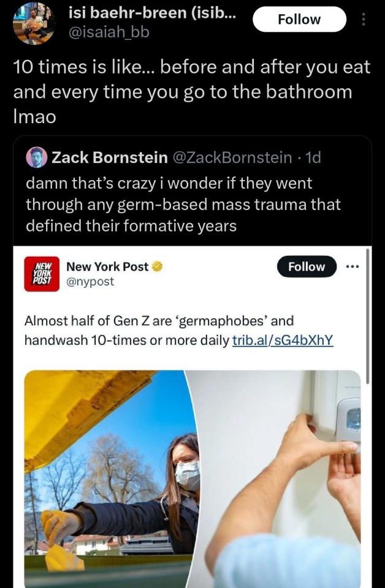Click the quoted tweet text about germ-based trauma
385x588 pixels.
coord(184,204)
